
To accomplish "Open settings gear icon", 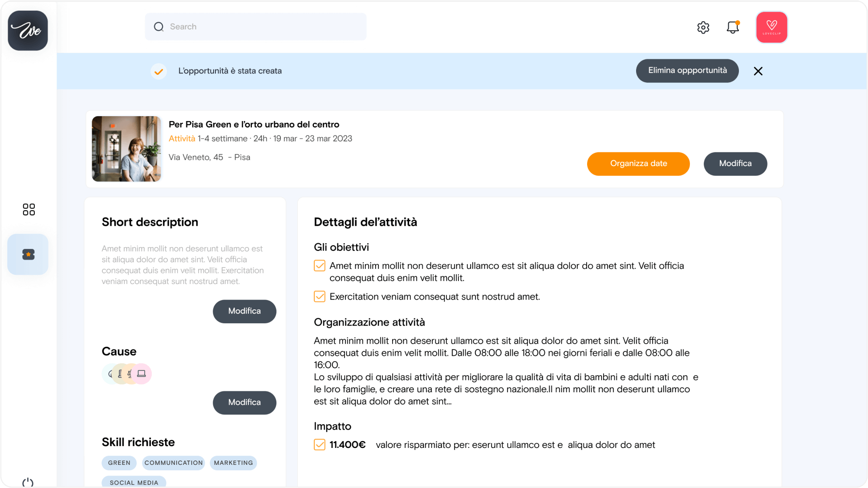I will tap(703, 27).
